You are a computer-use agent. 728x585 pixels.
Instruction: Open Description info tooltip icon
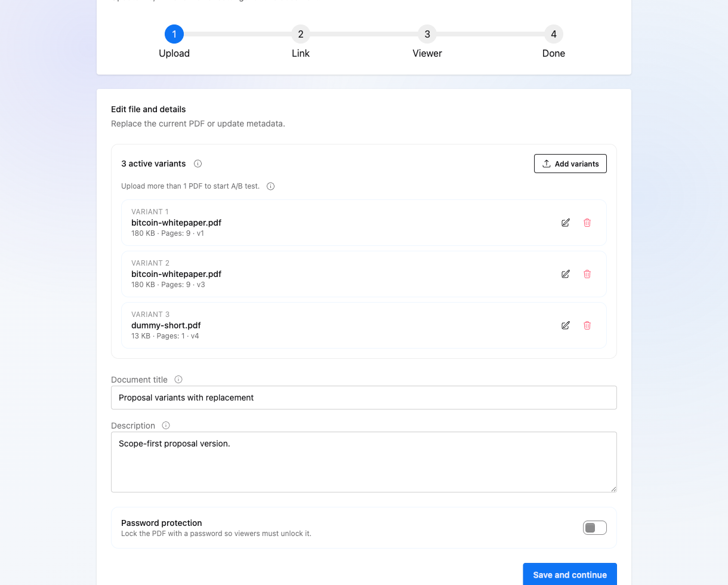click(x=166, y=426)
